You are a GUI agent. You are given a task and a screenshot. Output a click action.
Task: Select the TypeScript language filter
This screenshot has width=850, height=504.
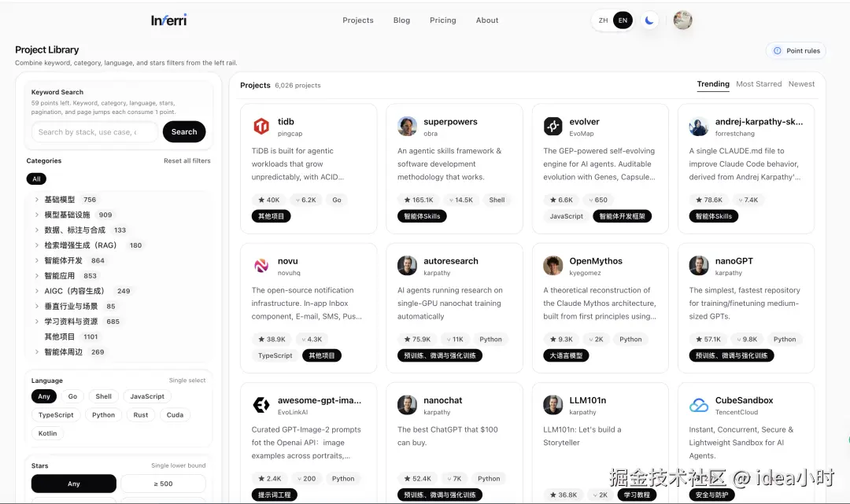click(x=56, y=414)
